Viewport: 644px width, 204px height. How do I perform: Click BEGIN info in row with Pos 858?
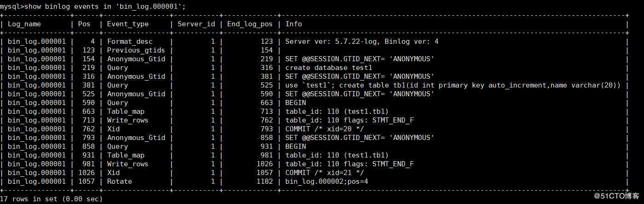(x=296, y=146)
